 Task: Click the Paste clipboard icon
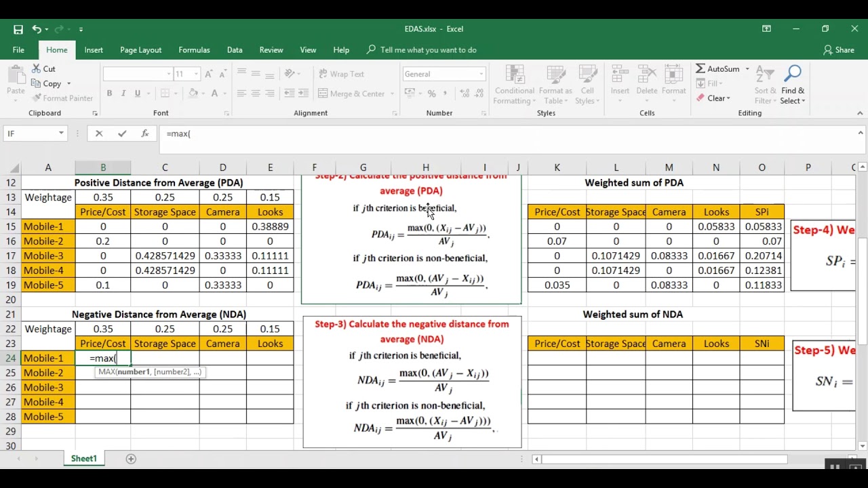coord(16,75)
